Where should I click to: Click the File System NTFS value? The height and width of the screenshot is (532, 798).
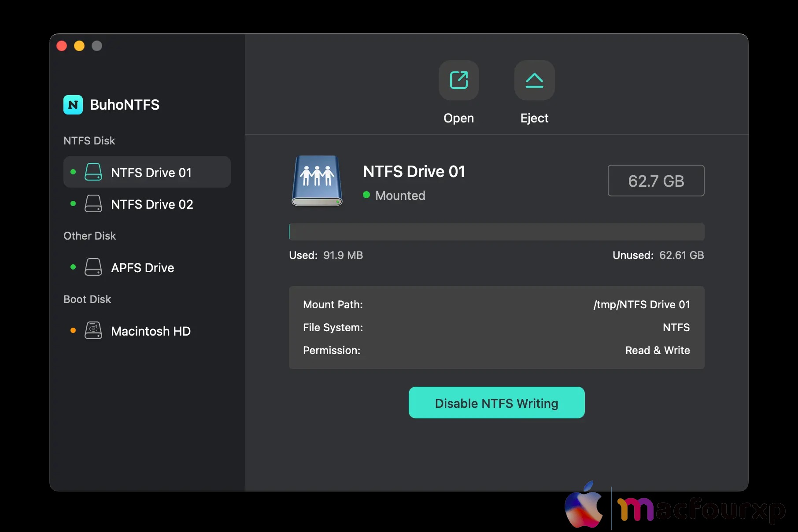click(676, 327)
